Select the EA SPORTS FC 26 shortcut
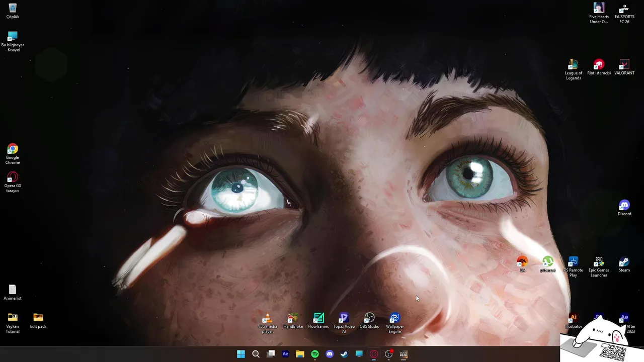 coord(624,13)
